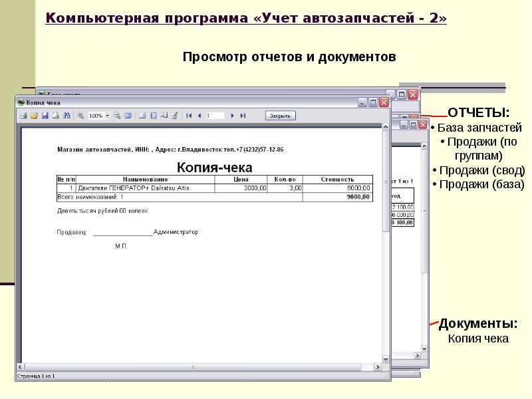532x399 pixels.
Task: Click the full screen view icon
Action: click(x=128, y=116)
